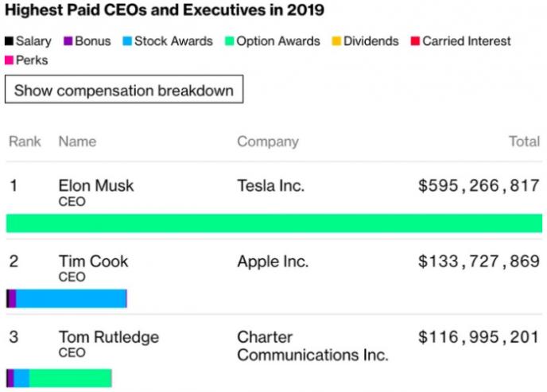Click the Show compensation breakdown button
Image resolution: width=547 pixels, height=392 pixels.
tap(124, 90)
